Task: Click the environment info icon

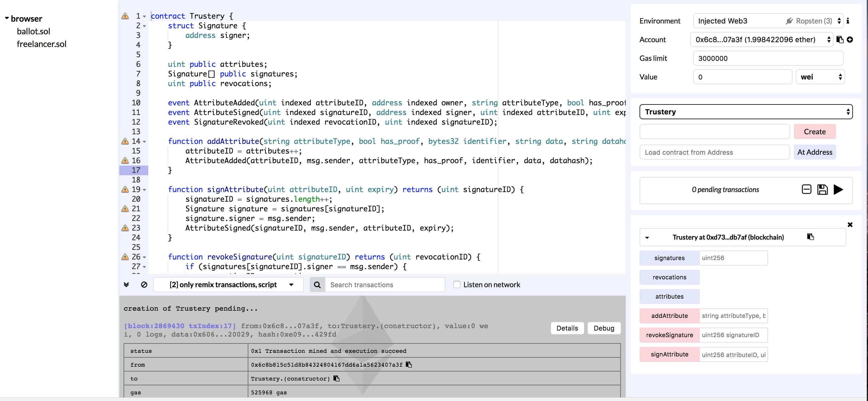Action: click(x=848, y=21)
